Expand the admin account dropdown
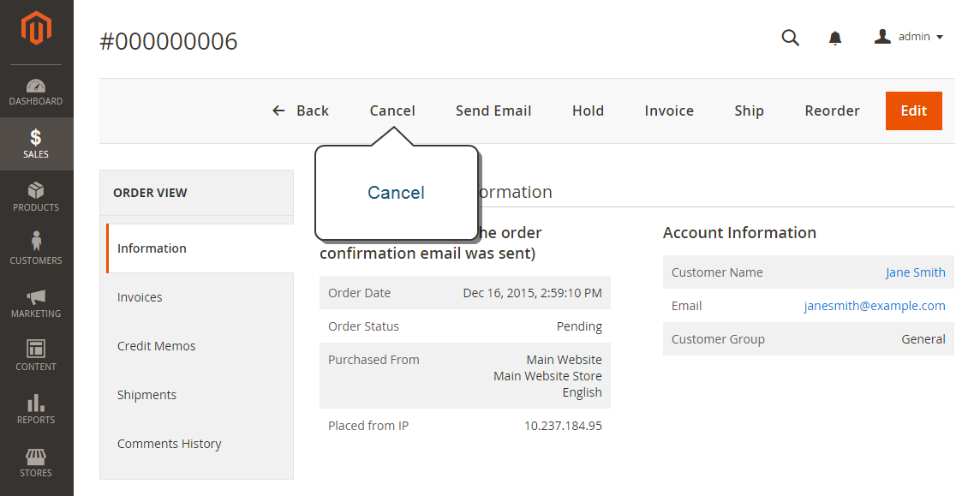980x496 pixels. (909, 37)
